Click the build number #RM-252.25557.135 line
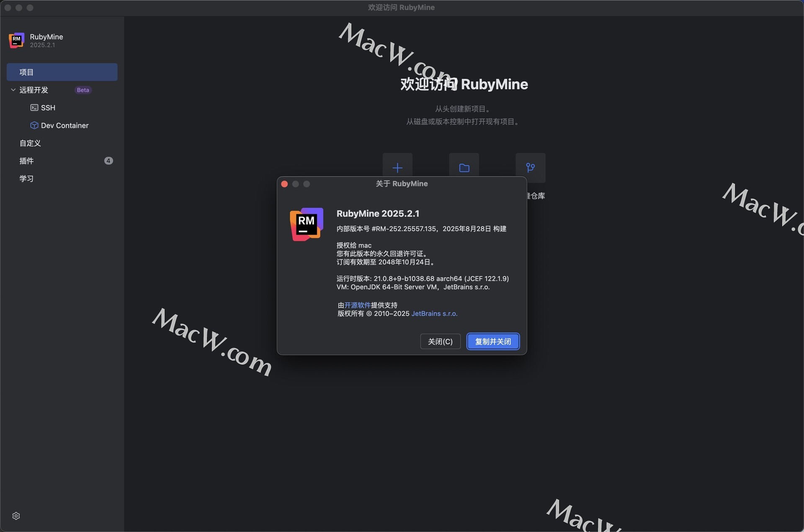The width and height of the screenshot is (804, 532). (x=421, y=229)
